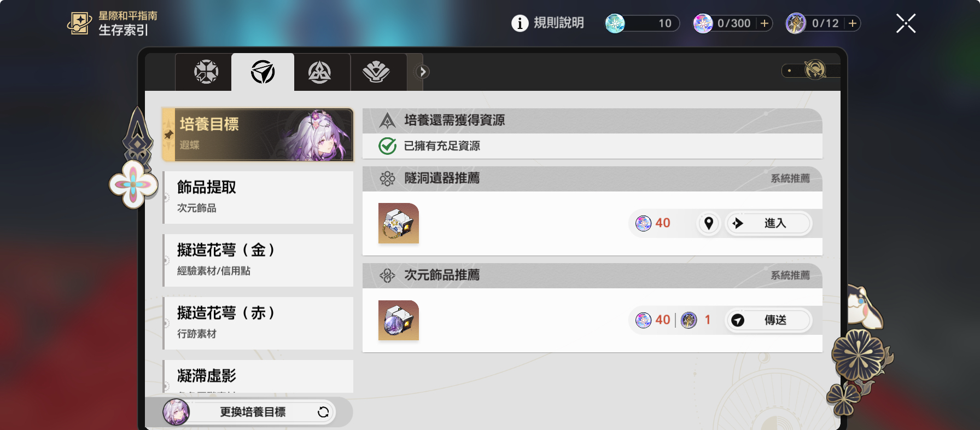Open the 凝滯虛影 entry
This screenshot has width=980, height=430.
tap(258, 376)
